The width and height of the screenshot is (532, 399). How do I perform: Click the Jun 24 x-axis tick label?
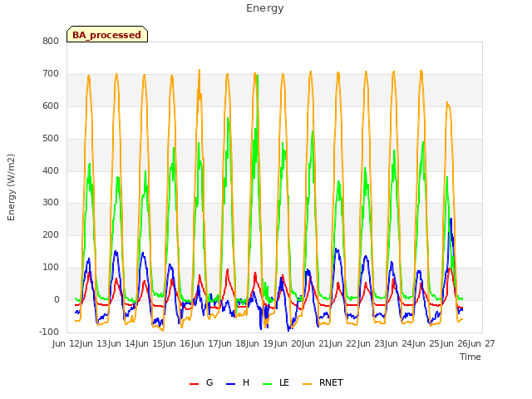pos(399,343)
